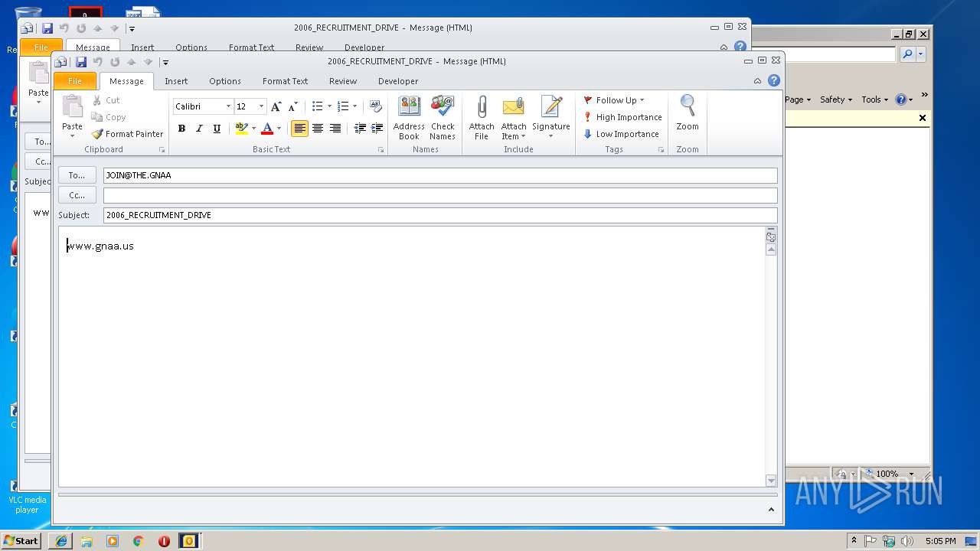Viewport: 980px width, 551px height.
Task: Center the paragraph text
Action: (317, 129)
